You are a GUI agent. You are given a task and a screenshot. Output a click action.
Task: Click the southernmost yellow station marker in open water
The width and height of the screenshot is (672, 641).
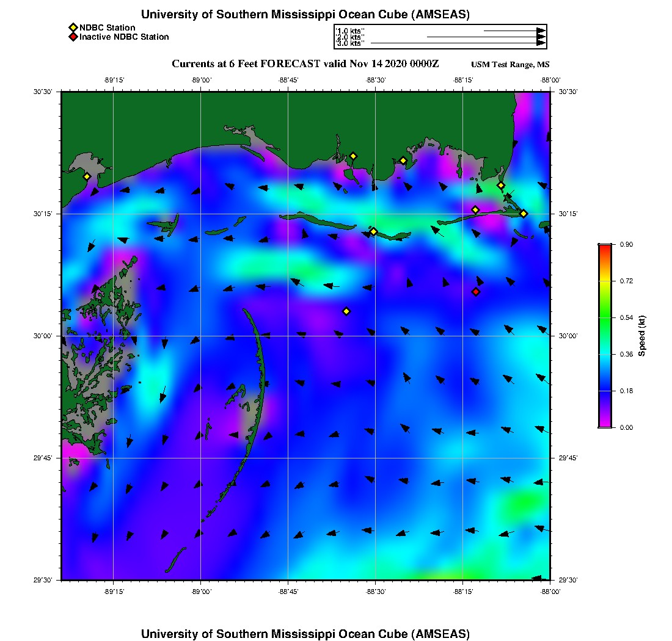(x=346, y=311)
